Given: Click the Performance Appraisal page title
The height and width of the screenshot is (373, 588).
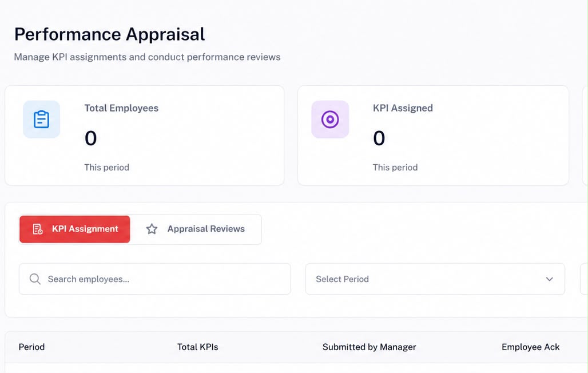Looking at the screenshot, I should point(109,34).
